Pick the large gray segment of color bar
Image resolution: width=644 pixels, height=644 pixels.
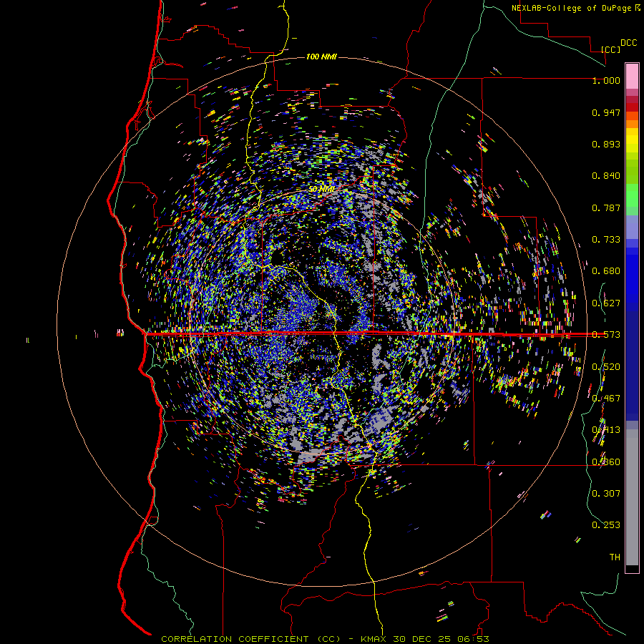click(x=632, y=497)
